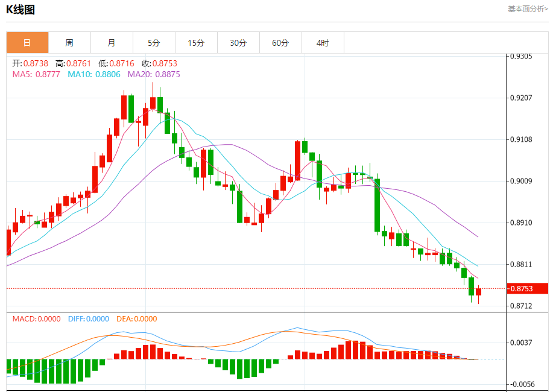Select the 日 daily chart tab
The height and width of the screenshot is (392, 553).
[x=27, y=43]
